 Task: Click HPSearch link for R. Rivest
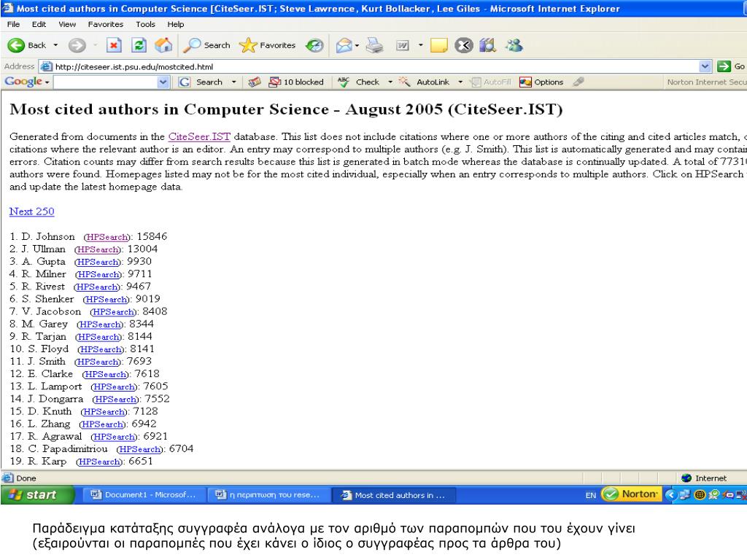tap(97, 287)
